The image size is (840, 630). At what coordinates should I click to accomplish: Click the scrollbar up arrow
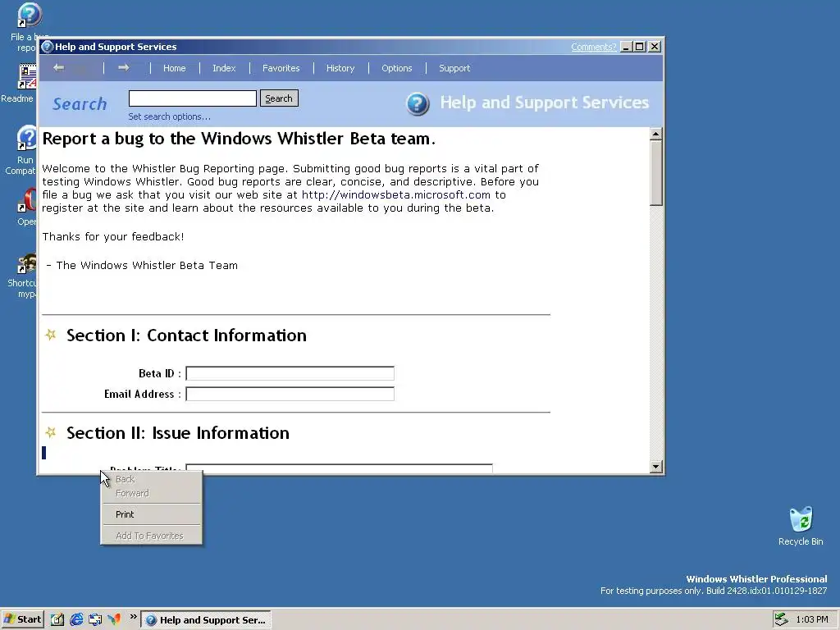(655, 134)
